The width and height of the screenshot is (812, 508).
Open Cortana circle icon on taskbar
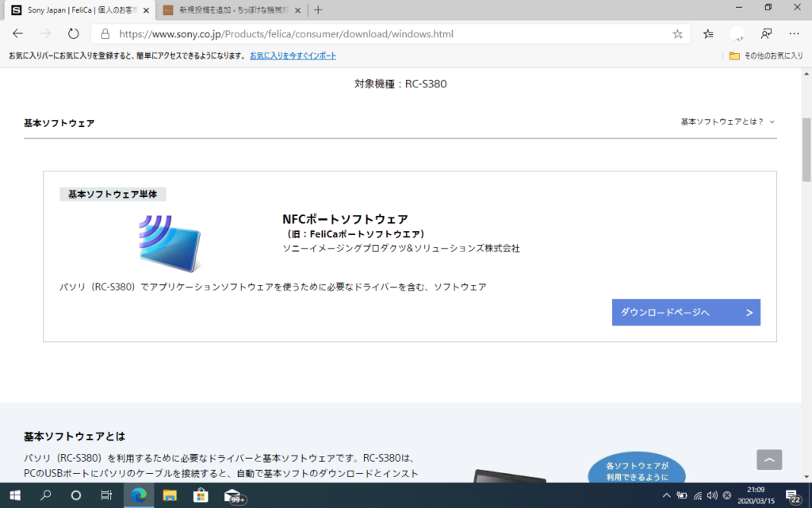(x=75, y=495)
